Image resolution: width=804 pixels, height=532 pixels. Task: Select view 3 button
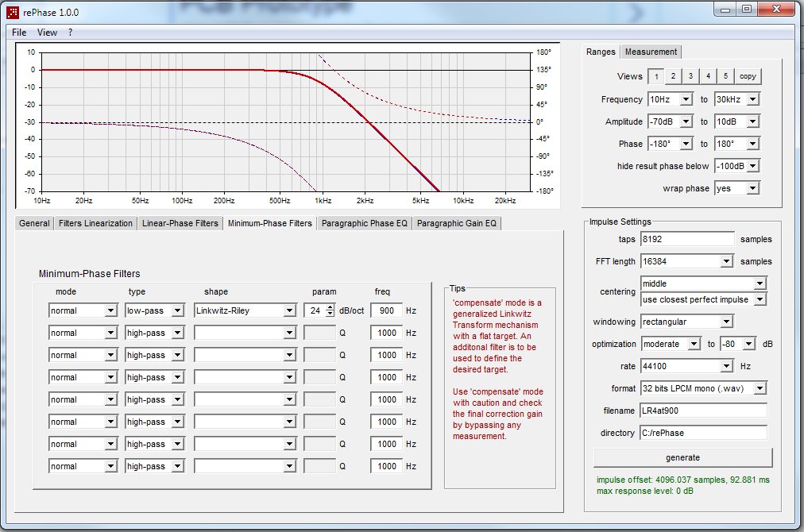pos(690,76)
